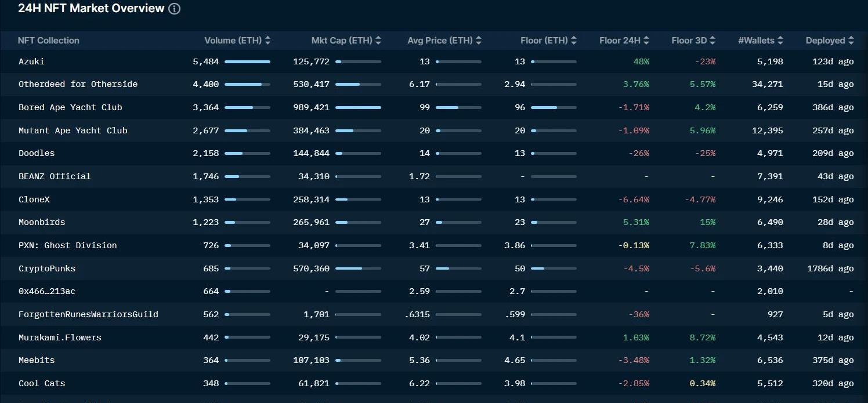The width and height of the screenshot is (868, 403).
Task: Click Mutant Ape wallets count 12,395
Action: click(x=767, y=130)
